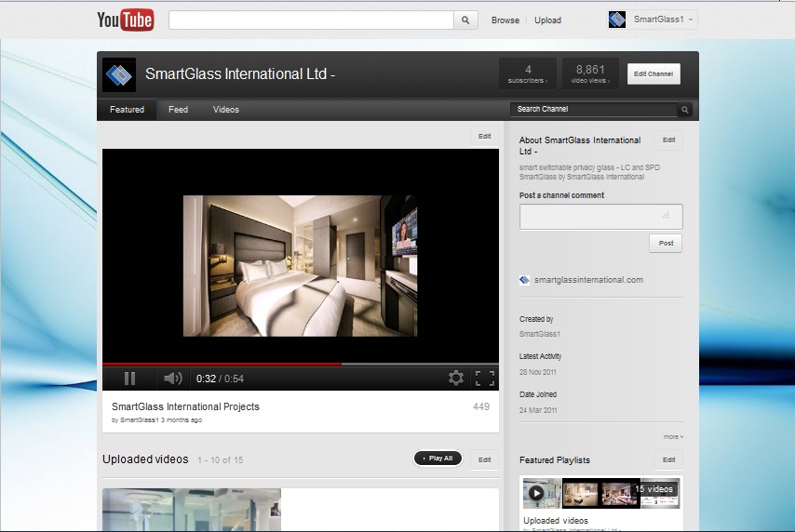The image size is (795, 532).
Task: Click the SmartGlass1 account avatar icon
Action: coord(617,20)
